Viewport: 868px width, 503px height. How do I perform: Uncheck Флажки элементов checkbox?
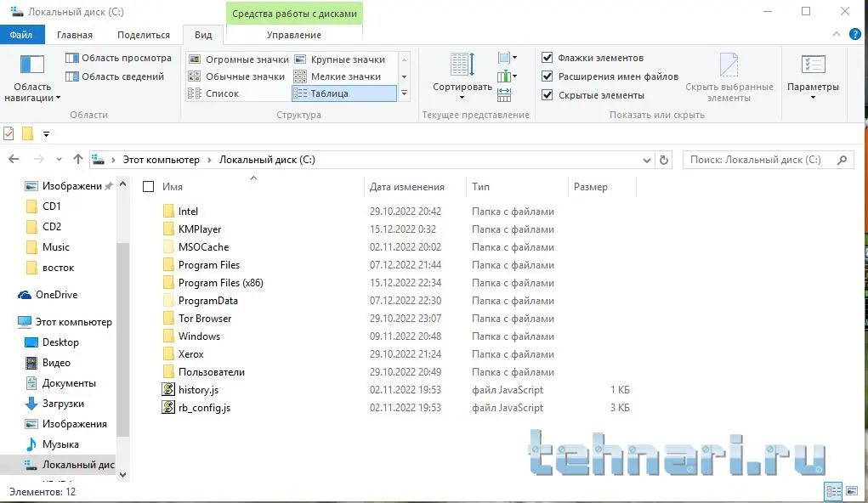[x=547, y=58]
